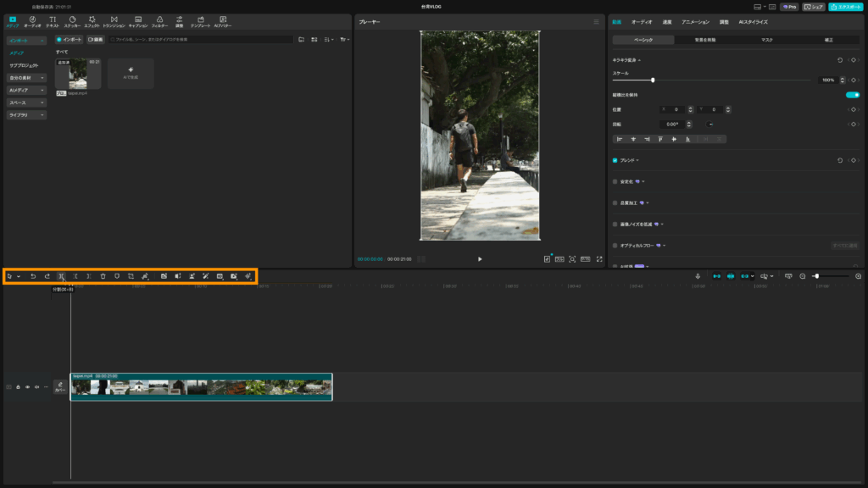Open the キャプション captions section
868x488 pixels.
[x=138, y=22]
